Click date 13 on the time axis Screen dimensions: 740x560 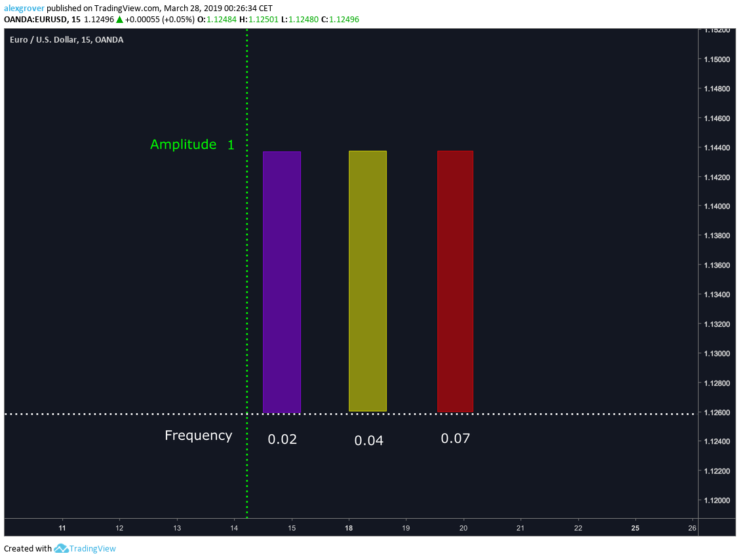(177, 528)
